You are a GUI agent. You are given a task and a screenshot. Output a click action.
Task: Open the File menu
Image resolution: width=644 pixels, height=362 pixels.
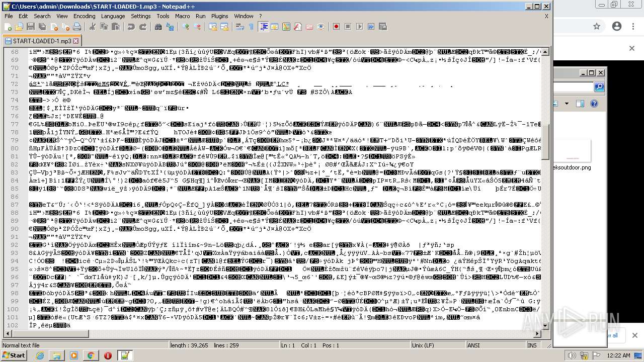coord(9,16)
